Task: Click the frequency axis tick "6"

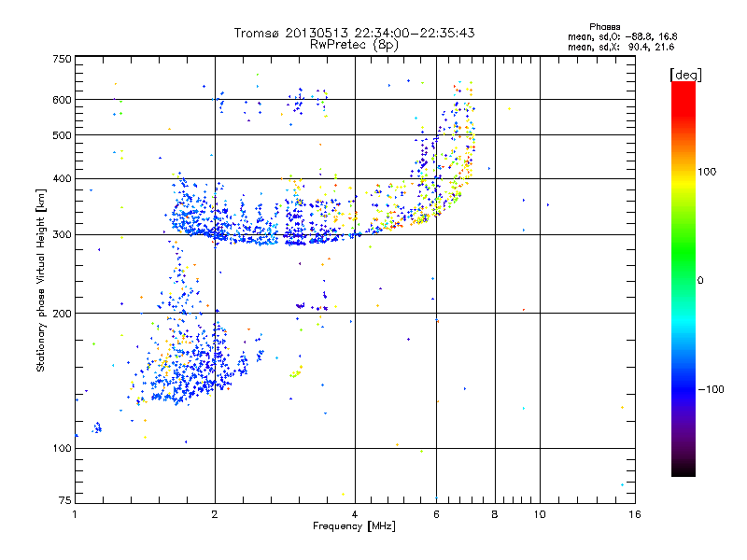Action: pos(436,514)
